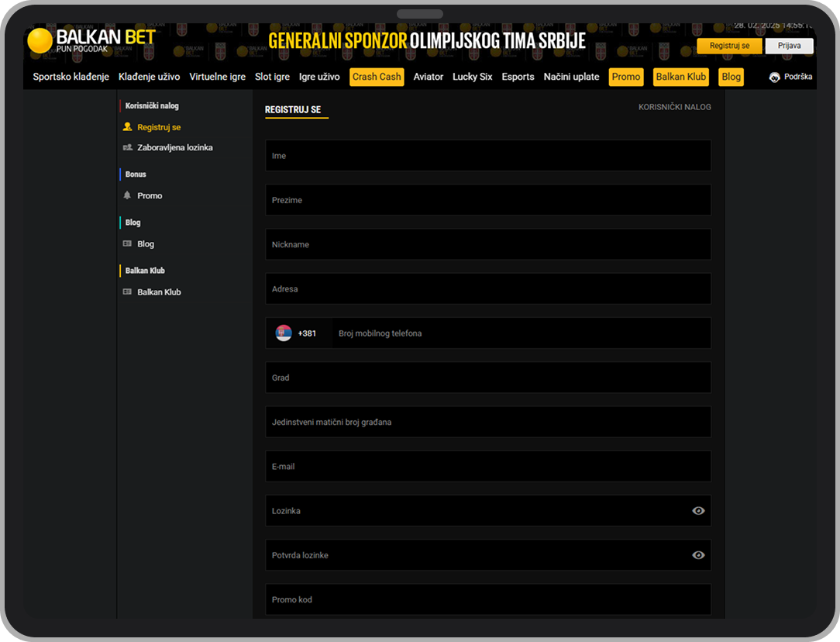
Task: Select Registruj se in sidebar
Action: 159,127
